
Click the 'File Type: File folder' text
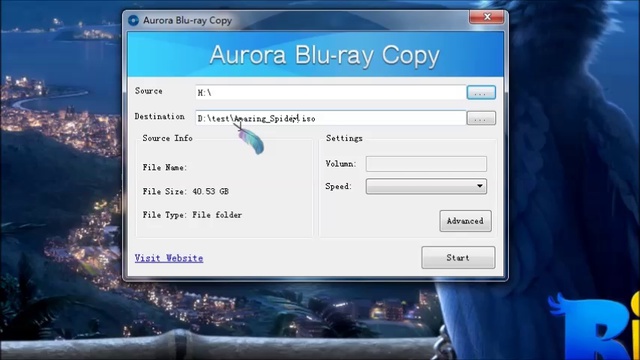point(192,215)
